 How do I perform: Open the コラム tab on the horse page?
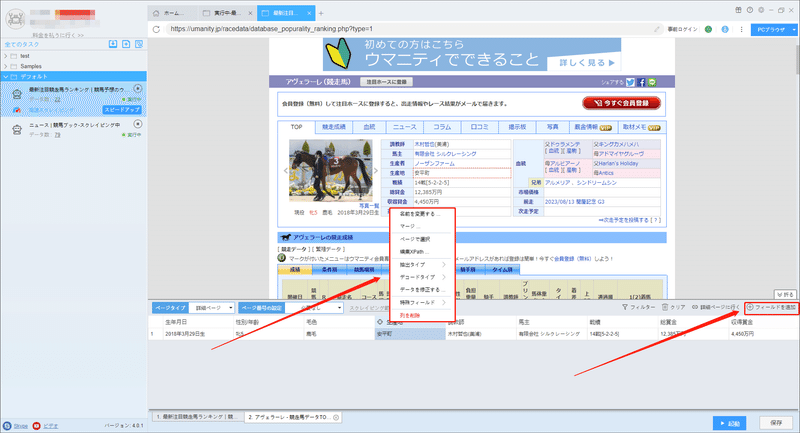point(442,127)
